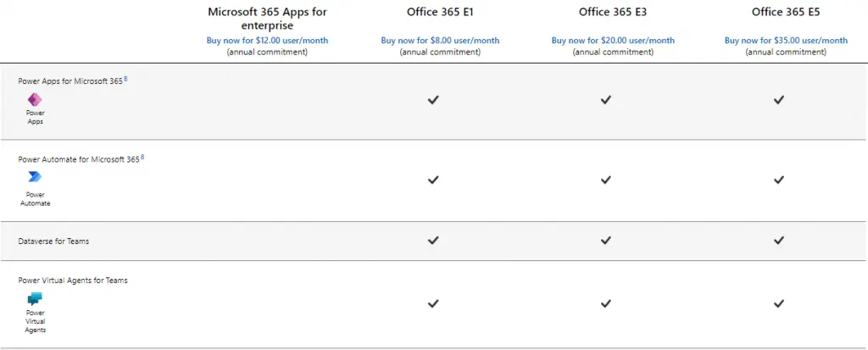Click annual commitment text under Microsoft 365 Apps
The image size is (868, 350).
(267, 52)
